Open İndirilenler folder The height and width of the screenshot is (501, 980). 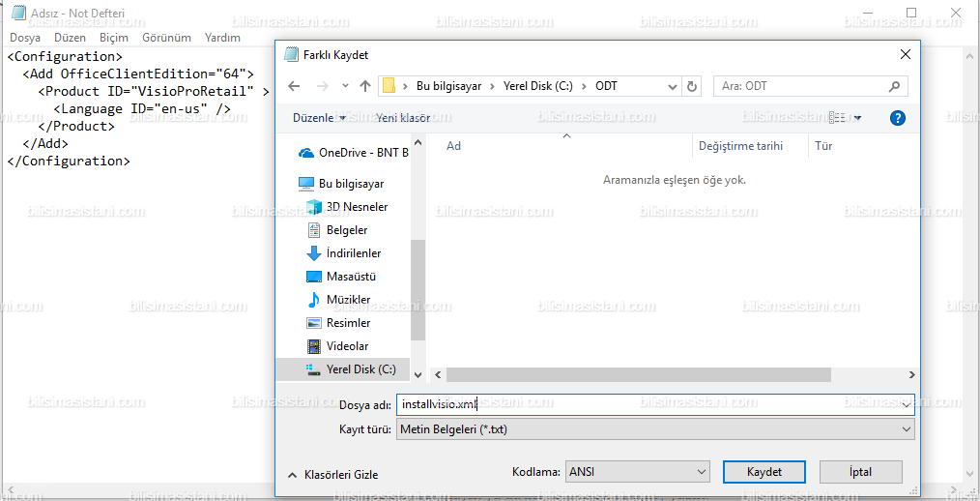tap(343, 253)
